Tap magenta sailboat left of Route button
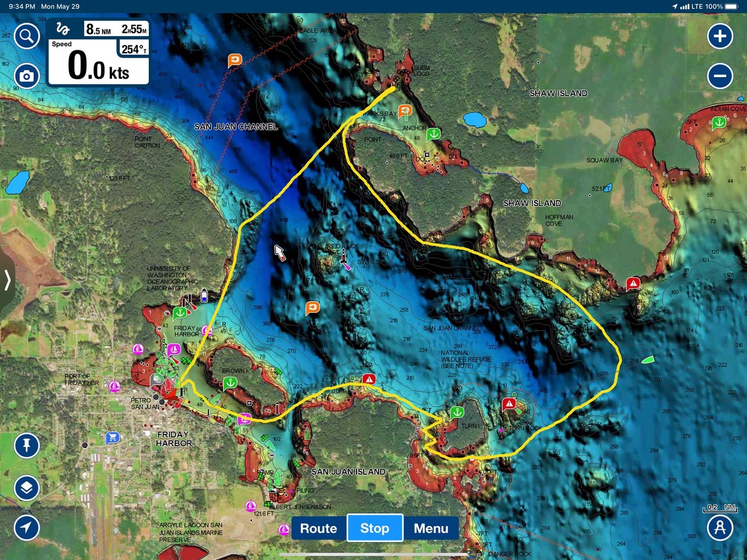This screenshot has height=560, width=747. pos(284,529)
